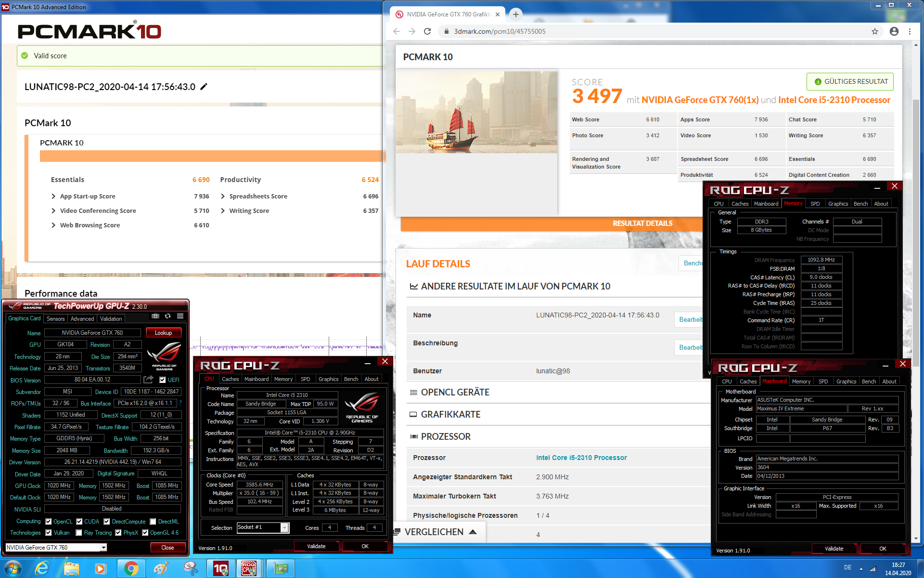Toggle the DirectCompute checkbox
Viewport: 924px width, 578px height.
click(x=107, y=521)
